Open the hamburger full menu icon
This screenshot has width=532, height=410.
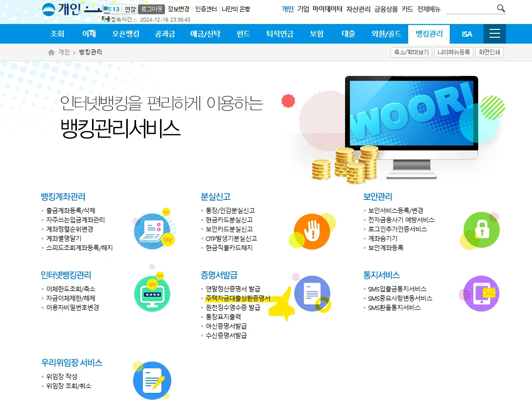click(495, 34)
